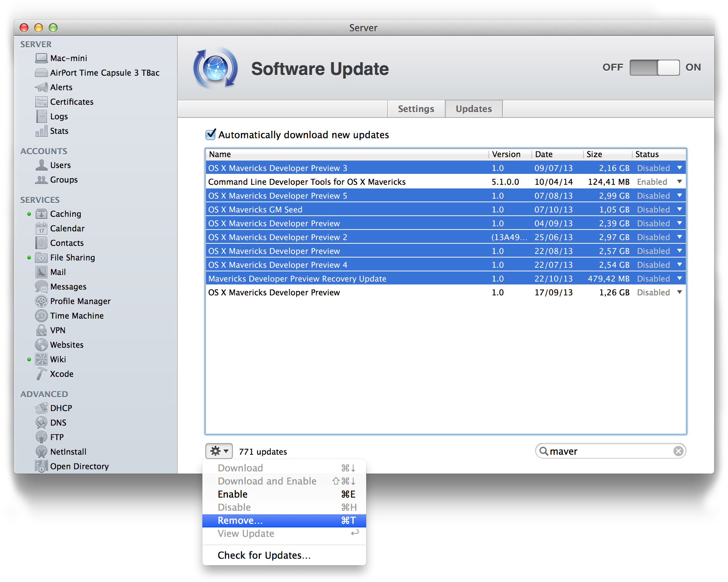728x582 pixels.
Task: Clear the maver search text
Action: click(x=678, y=451)
